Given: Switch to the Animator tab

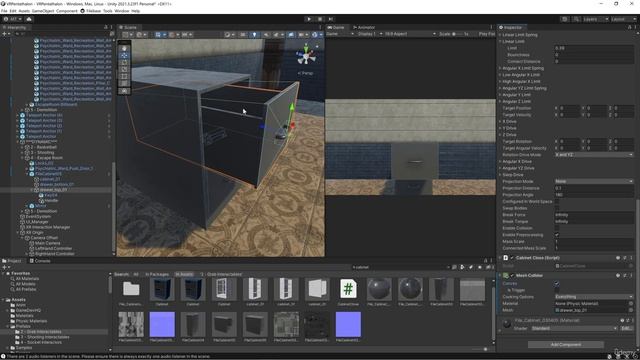Looking at the screenshot, I should pyautogui.click(x=364, y=27).
